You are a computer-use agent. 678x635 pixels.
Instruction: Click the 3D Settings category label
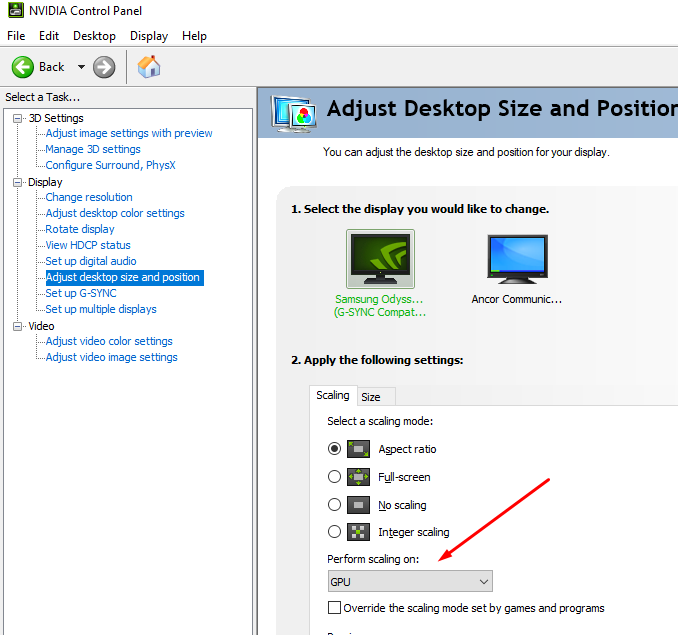[56, 118]
